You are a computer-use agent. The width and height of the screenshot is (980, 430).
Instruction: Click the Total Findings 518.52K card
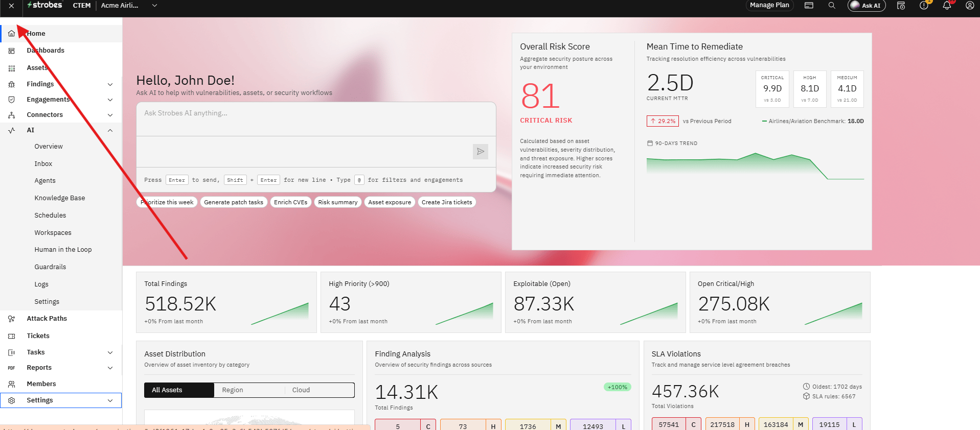click(x=226, y=302)
